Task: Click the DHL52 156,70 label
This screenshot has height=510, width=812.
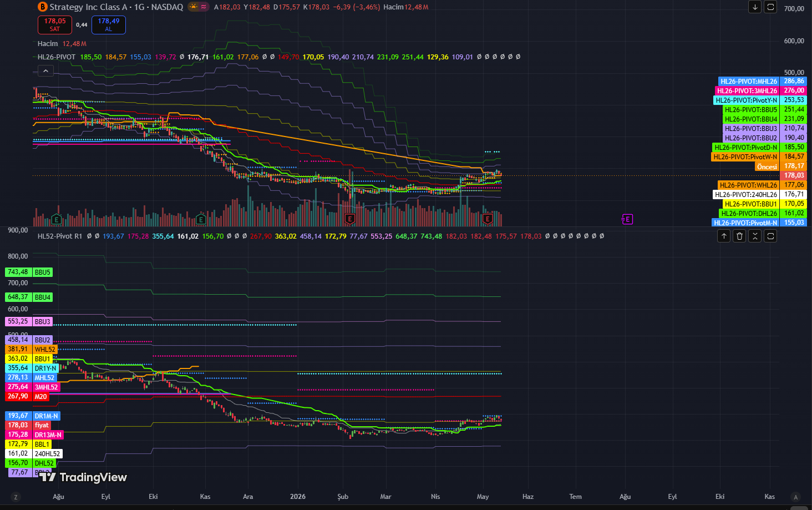Action: 31,463
